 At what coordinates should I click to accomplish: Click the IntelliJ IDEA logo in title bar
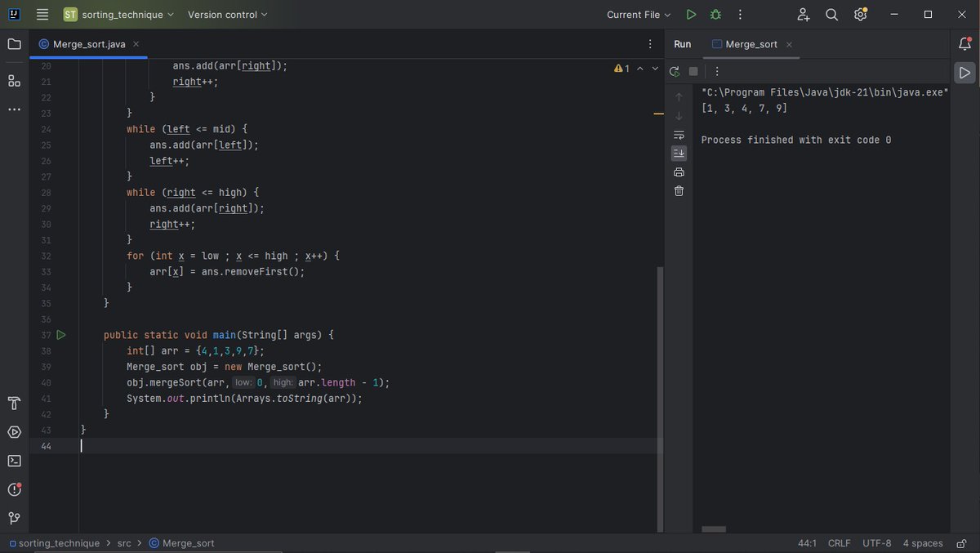click(x=15, y=15)
